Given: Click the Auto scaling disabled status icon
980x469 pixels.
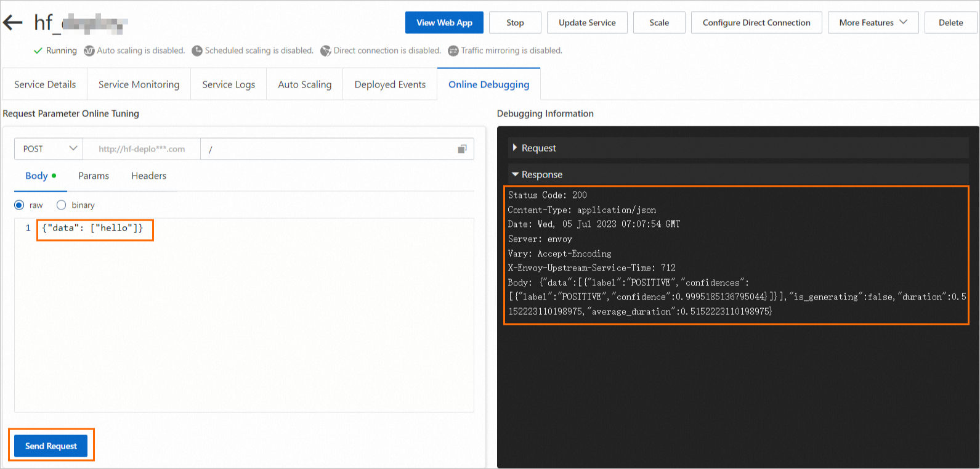Looking at the screenshot, I should point(89,51).
